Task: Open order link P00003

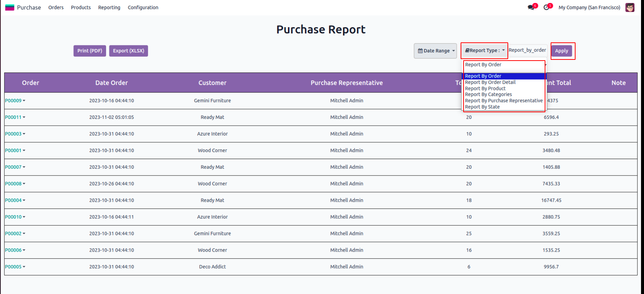Action: pos(13,134)
